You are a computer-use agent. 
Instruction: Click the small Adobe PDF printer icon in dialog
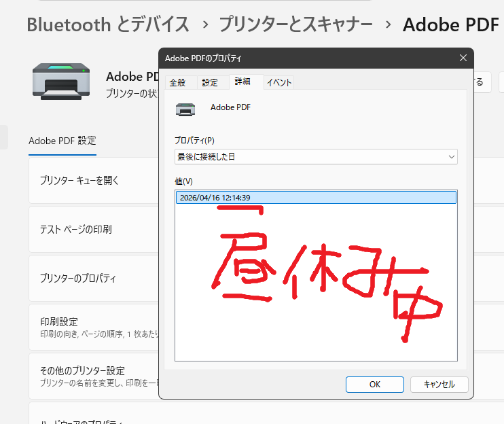pyautogui.click(x=185, y=109)
